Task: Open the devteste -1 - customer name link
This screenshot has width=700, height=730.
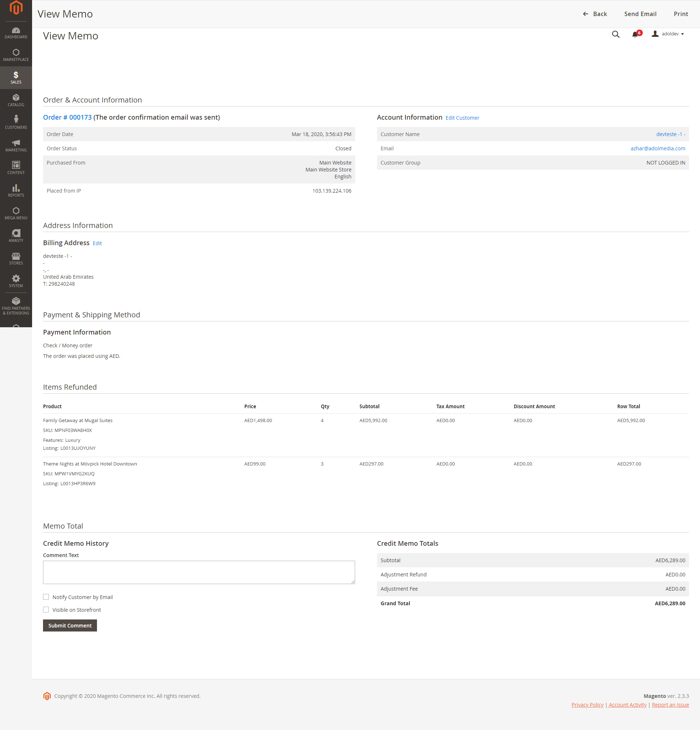Action: (x=670, y=134)
